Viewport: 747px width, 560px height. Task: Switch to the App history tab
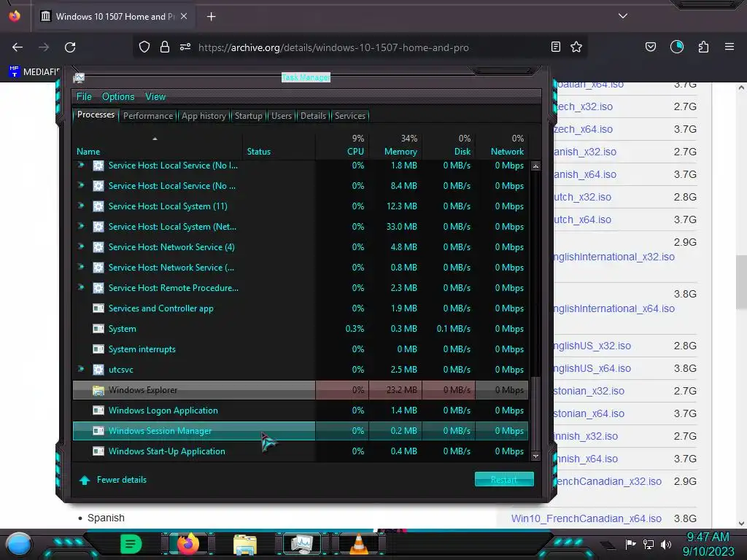click(204, 116)
